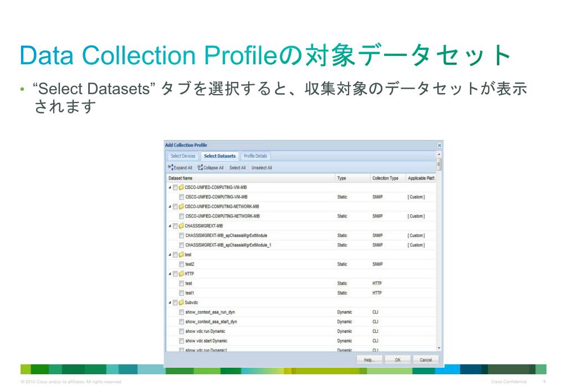Click the vertical scrollbar thumb
567x392 pixels.
439,165
